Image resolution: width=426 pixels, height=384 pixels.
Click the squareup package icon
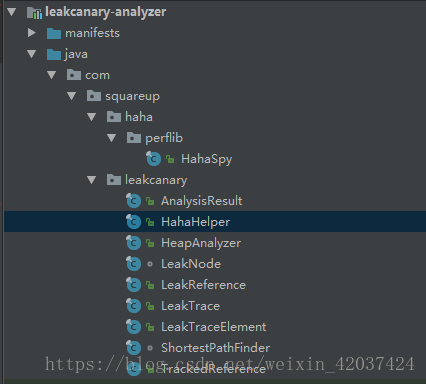click(94, 96)
